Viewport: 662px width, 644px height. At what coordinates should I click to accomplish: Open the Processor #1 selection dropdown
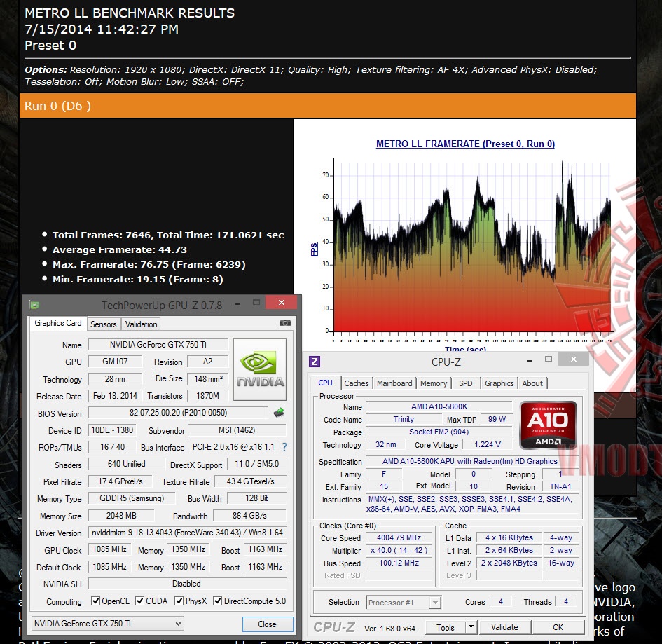point(404,603)
